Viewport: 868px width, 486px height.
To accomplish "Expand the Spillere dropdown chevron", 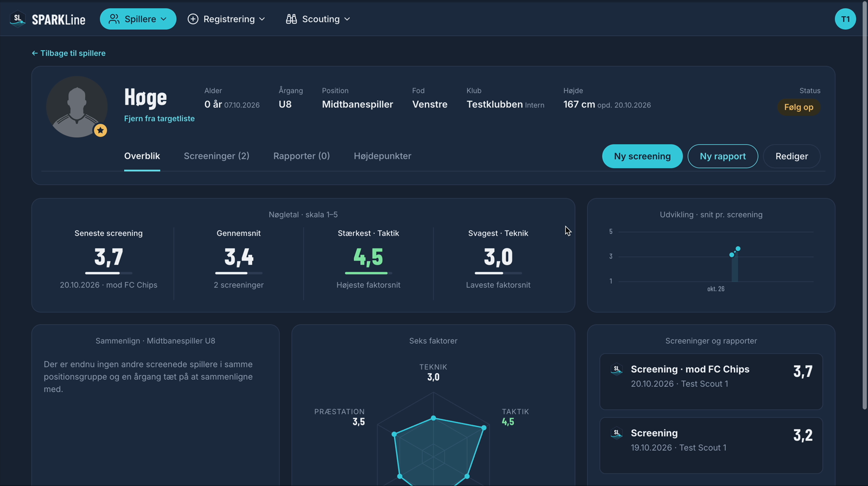I will [163, 19].
